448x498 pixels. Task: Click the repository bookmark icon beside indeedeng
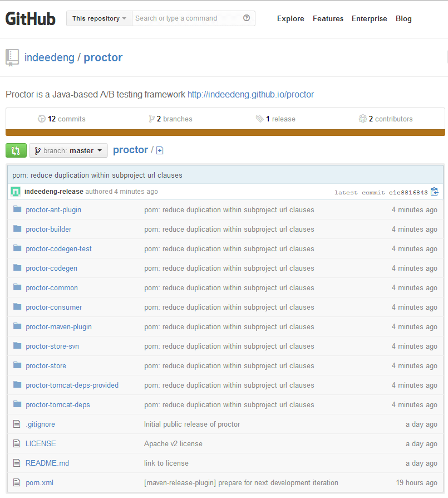click(x=12, y=57)
